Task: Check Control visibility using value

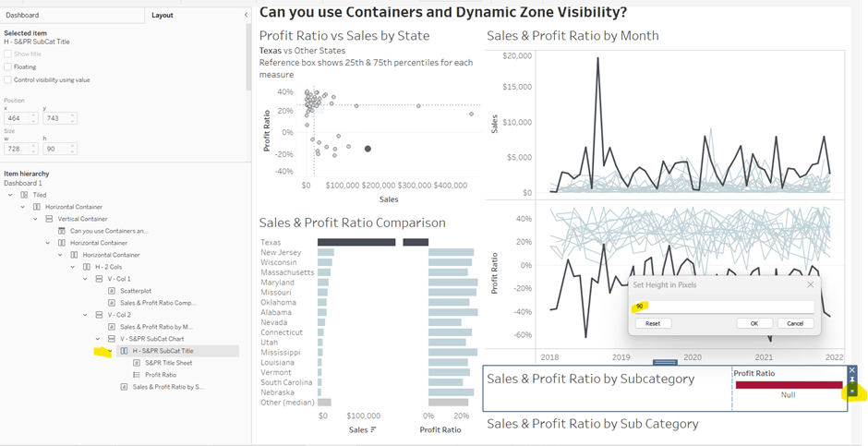Action: point(8,79)
